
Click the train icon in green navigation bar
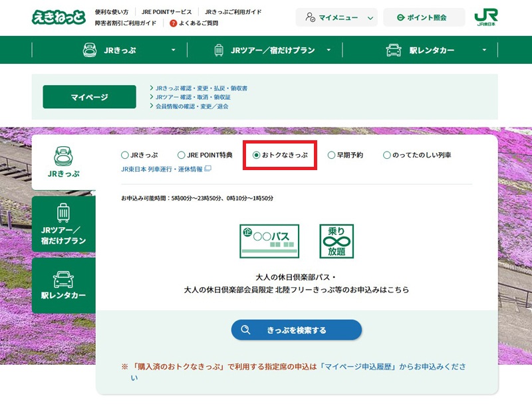click(90, 50)
